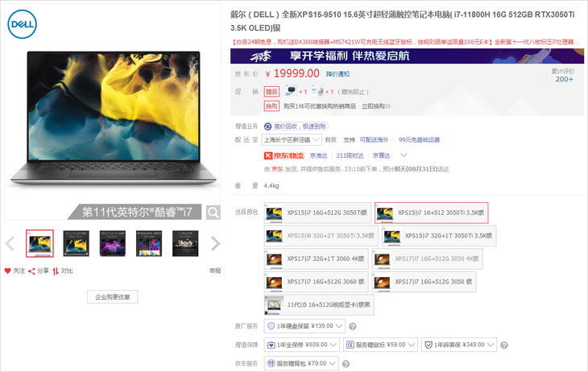Choose XPS15 i7 32G+1T 3050Ti 3.5K银 option
This screenshot has height=372, width=588.
439,236
